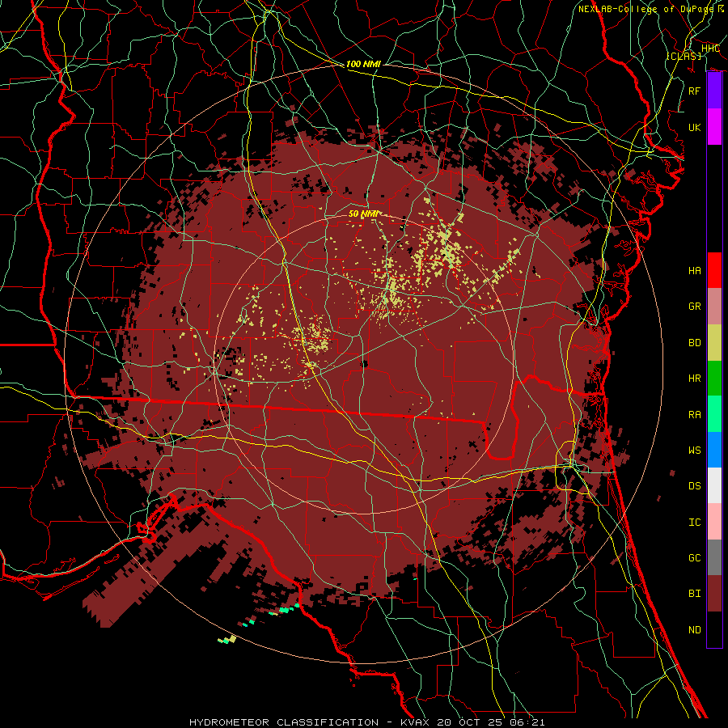Viewport: 728px width, 728px height.
Task: Click the red HA color swatch
Action: [x=714, y=270]
